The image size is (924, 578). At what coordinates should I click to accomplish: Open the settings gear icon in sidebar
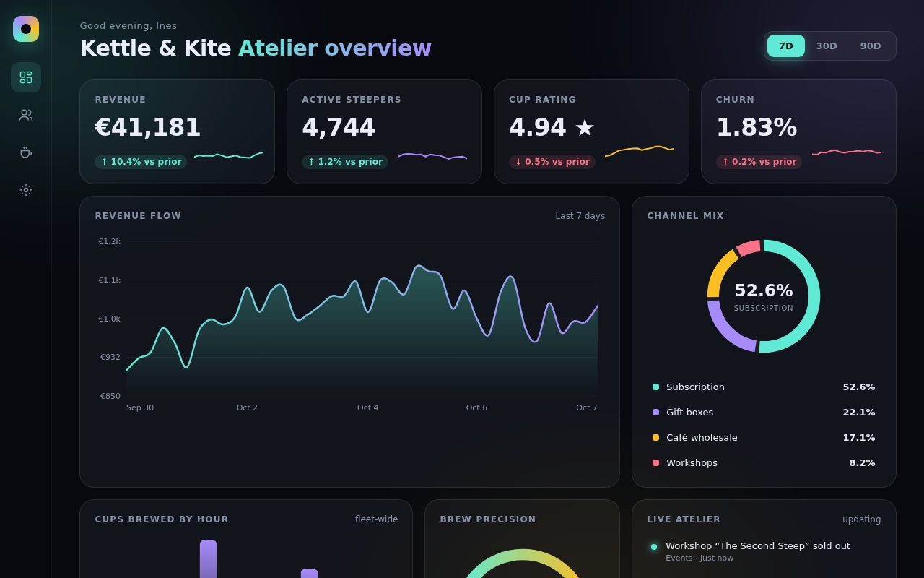tap(26, 190)
